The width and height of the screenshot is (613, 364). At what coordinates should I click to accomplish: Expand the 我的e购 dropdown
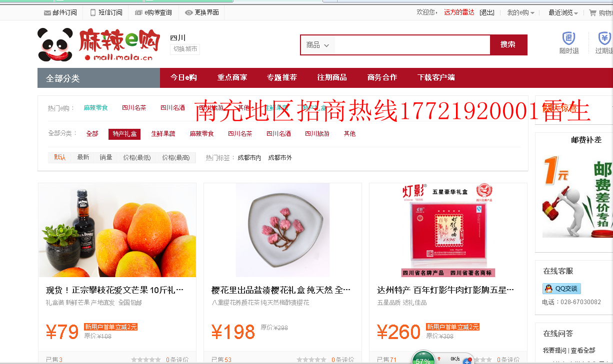click(x=520, y=12)
